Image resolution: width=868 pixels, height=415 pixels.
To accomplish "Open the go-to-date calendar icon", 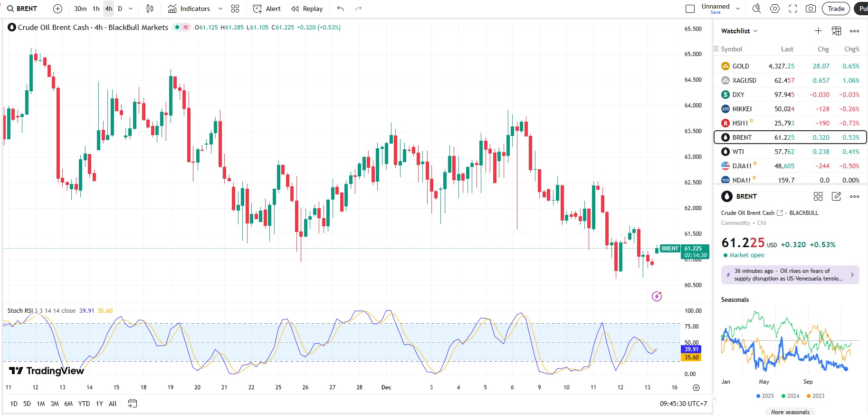I will (132, 404).
